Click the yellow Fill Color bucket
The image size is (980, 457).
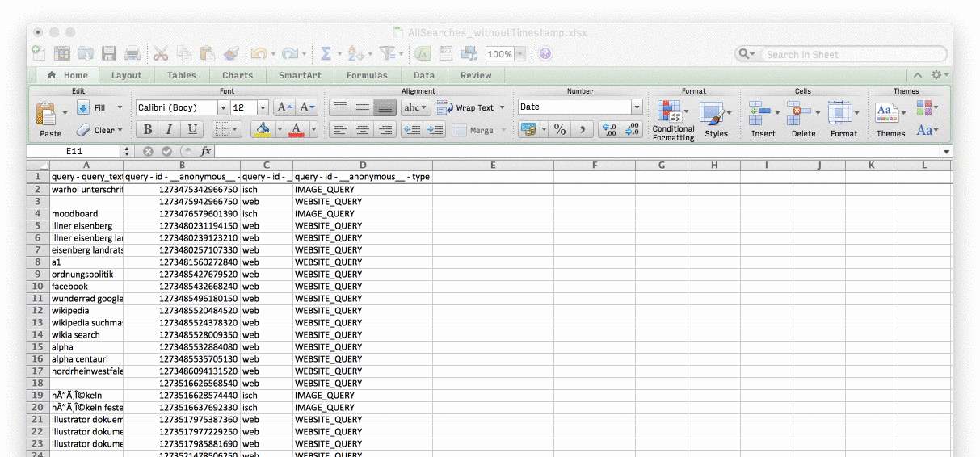261,130
